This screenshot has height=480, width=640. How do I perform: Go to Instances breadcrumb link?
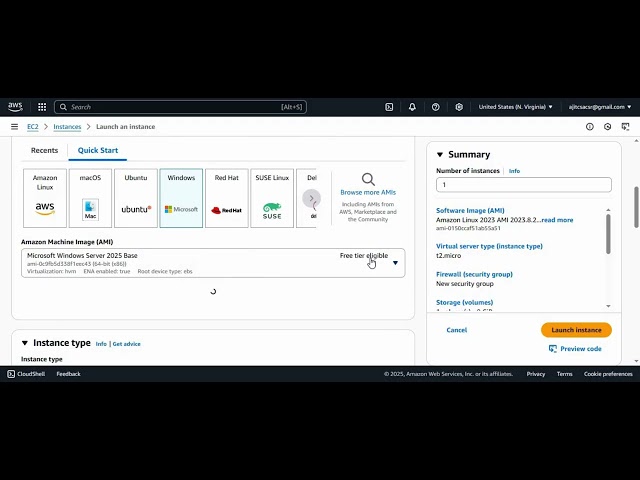pyautogui.click(x=67, y=127)
